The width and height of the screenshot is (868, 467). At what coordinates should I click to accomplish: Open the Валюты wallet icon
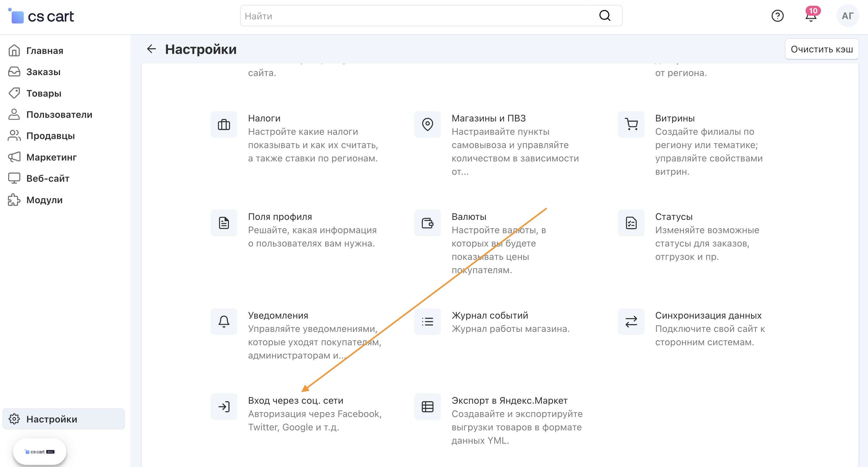427,223
